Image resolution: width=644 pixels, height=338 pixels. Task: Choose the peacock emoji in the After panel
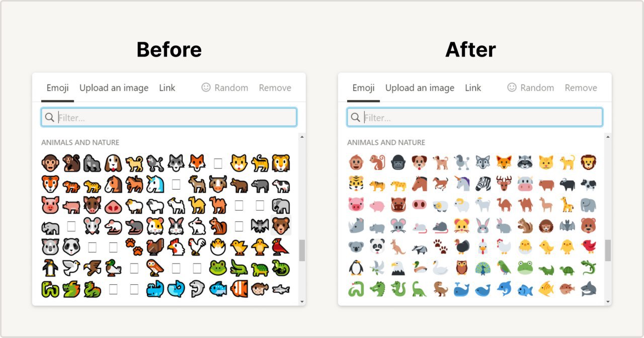pyautogui.click(x=483, y=268)
